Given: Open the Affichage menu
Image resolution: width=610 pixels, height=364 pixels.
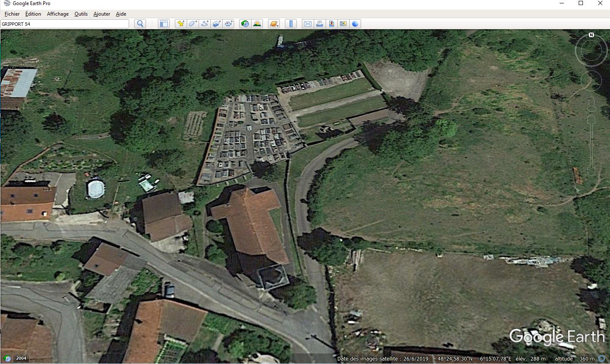Looking at the screenshot, I should pyautogui.click(x=58, y=14).
